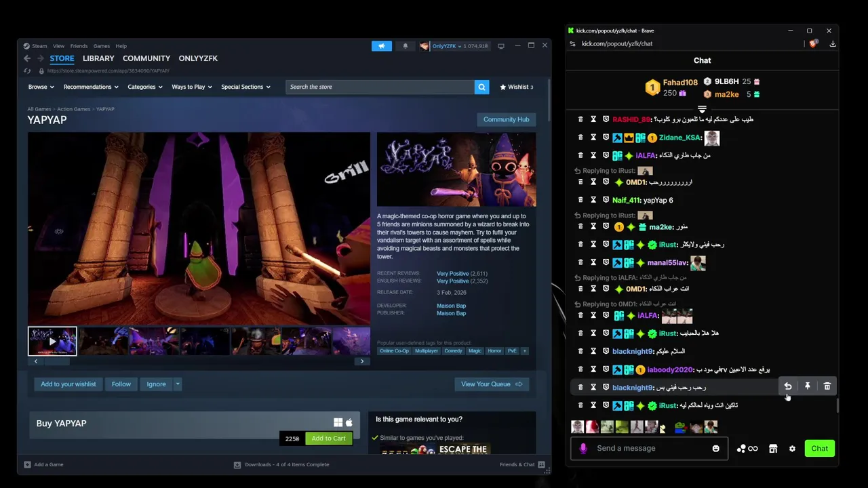The width and height of the screenshot is (868, 488).
Task: Open Special Sections dropdown
Action: 245,87
